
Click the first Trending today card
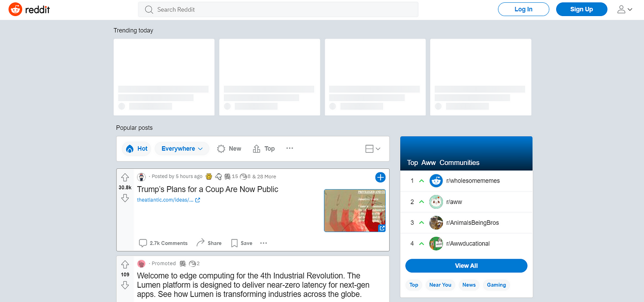164,77
